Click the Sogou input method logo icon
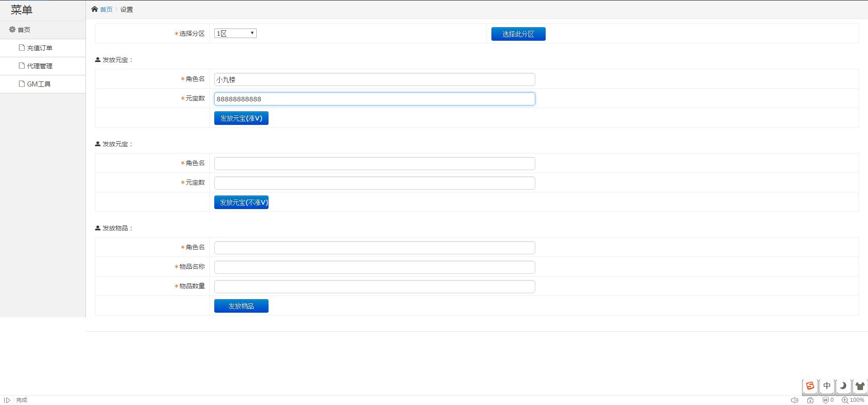Screen dimensions: 868x405 pos(810,386)
